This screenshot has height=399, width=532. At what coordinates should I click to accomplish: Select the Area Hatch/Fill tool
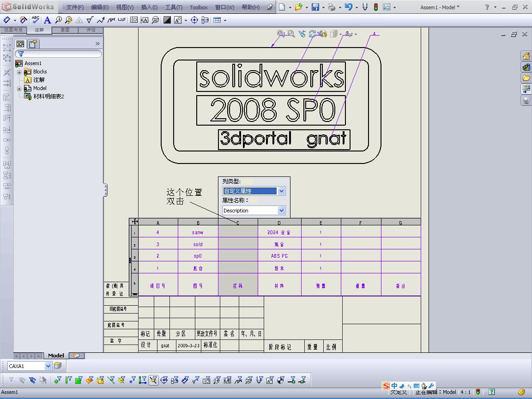167,20
